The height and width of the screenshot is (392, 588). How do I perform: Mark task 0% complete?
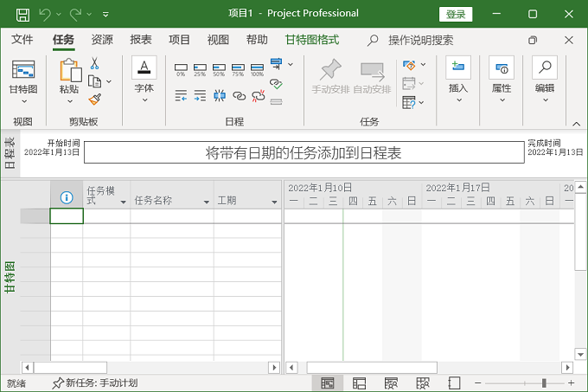181,69
